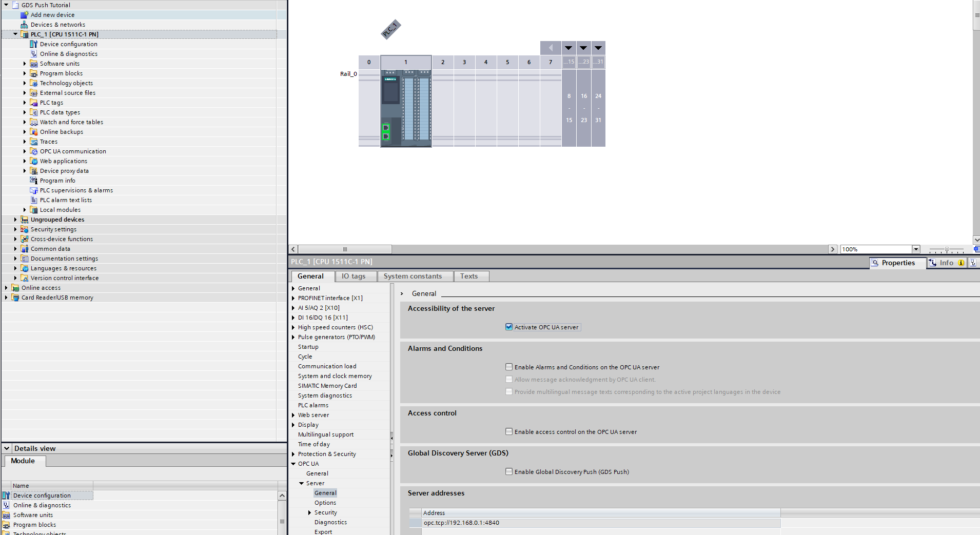Expand PROFINET interface [X1] properties
Screen dimensions: 980x535
293,298
